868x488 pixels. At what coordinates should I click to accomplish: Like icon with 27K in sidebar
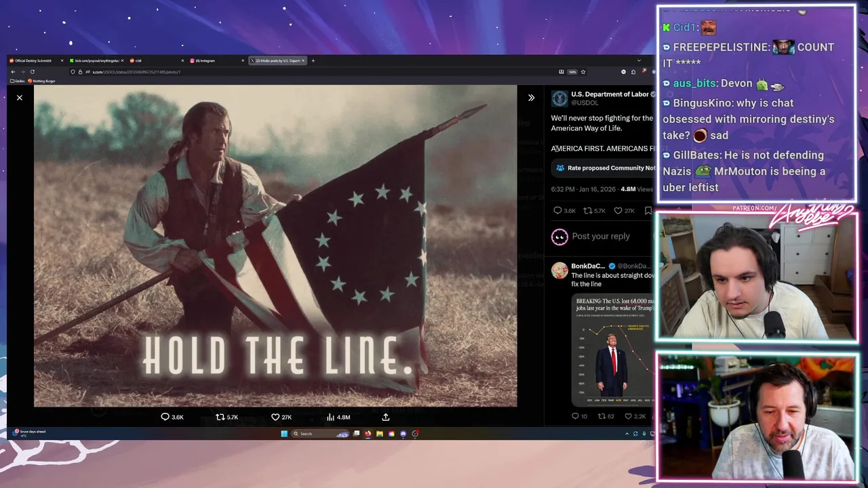(x=624, y=211)
